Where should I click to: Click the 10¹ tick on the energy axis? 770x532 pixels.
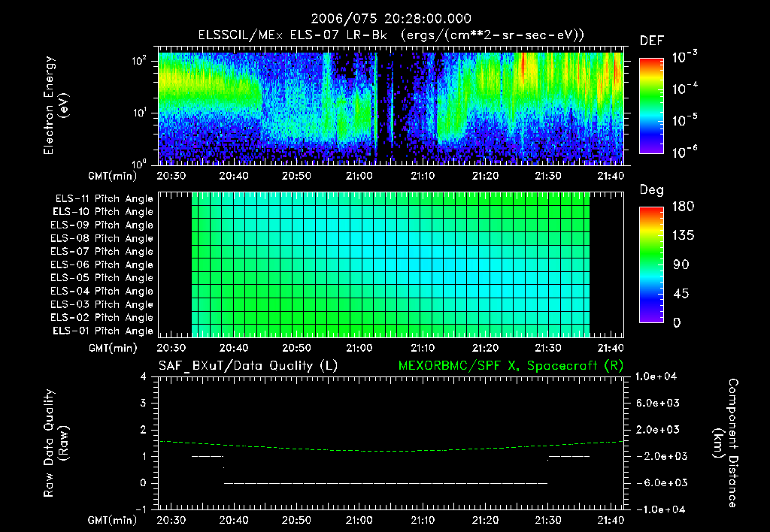pos(139,113)
